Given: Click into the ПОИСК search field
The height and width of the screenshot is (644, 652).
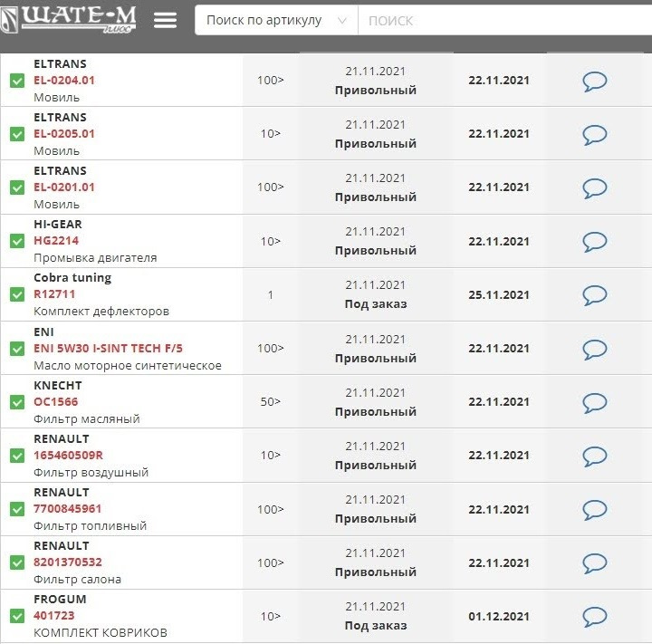Looking at the screenshot, I should coord(503,20).
